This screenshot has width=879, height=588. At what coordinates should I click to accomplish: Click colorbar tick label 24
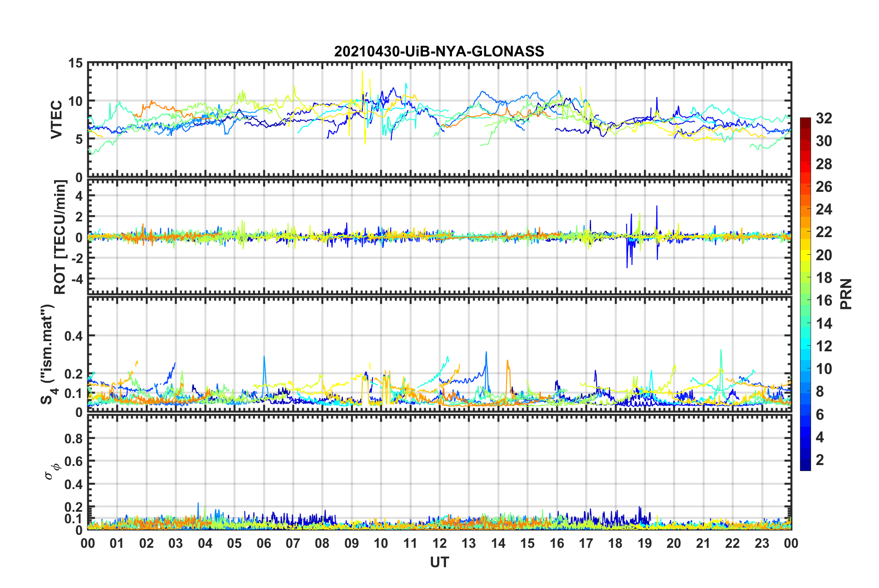[x=824, y=209]
